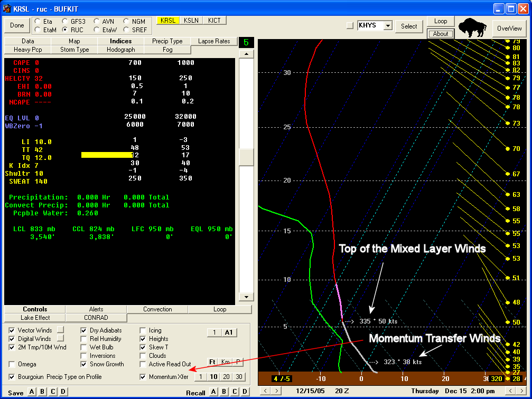Viewport: 532px width, 399px height.
Task: Click the A1 button
Action: pos(229,332)
